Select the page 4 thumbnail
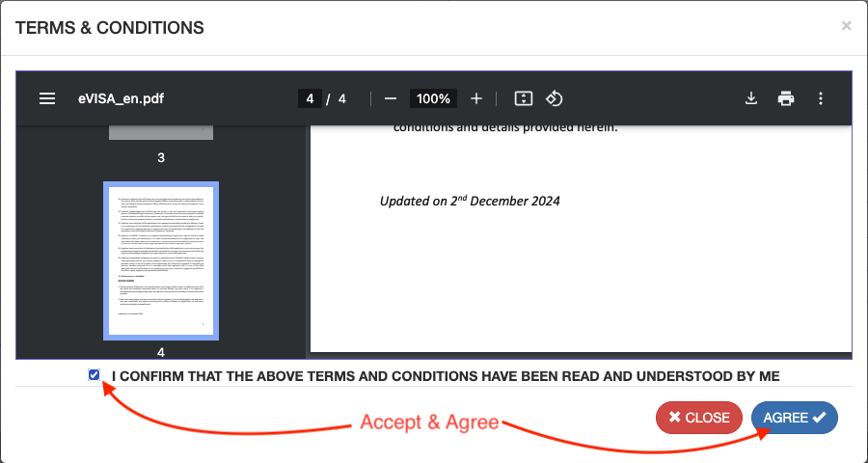This screenshot has height=463, width=868. [161, 260]
